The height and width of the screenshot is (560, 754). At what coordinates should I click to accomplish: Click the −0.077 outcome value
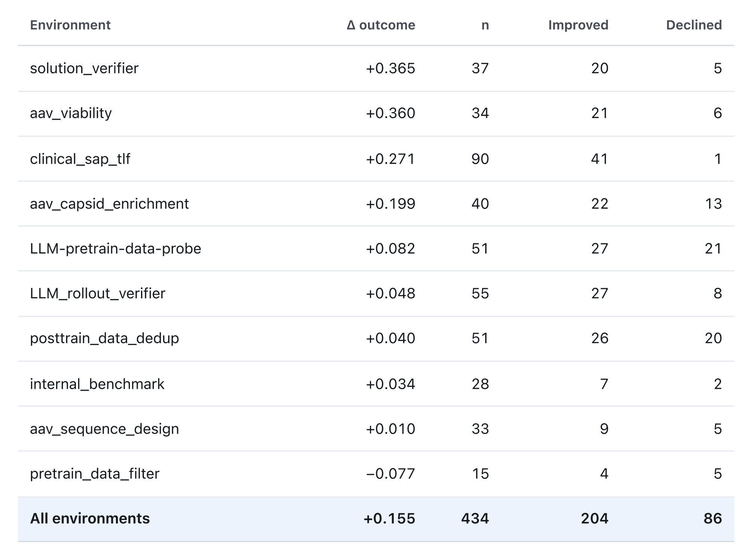click(x=390, y=474)
